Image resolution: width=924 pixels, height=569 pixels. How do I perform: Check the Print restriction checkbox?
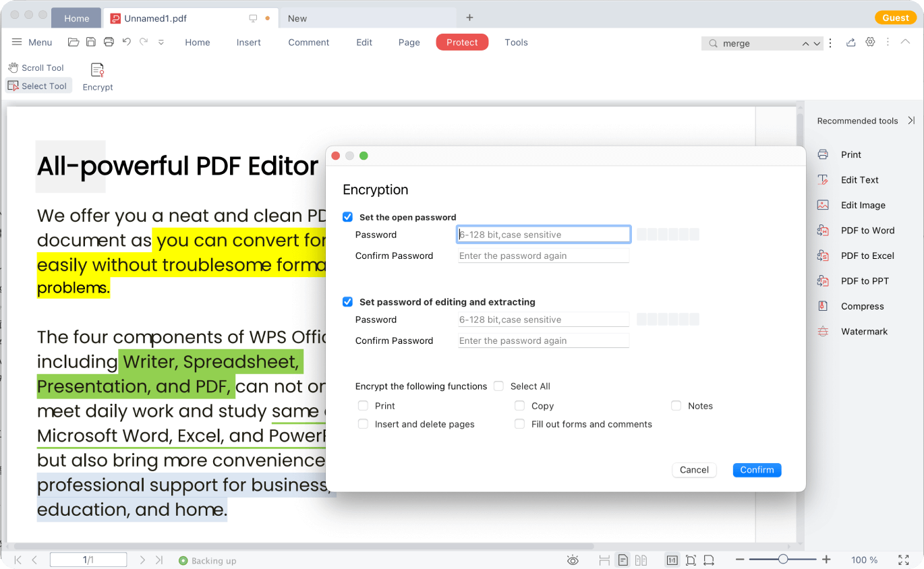364,406
